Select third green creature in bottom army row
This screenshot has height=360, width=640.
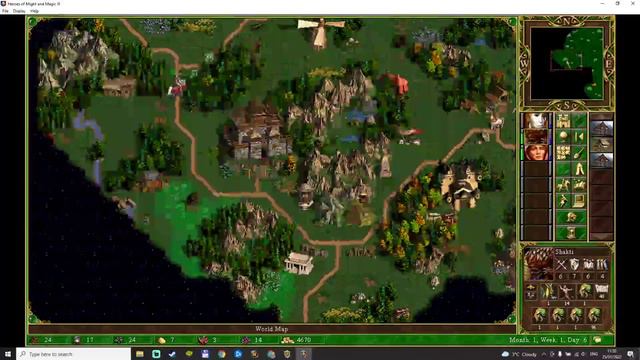(576, 316)
